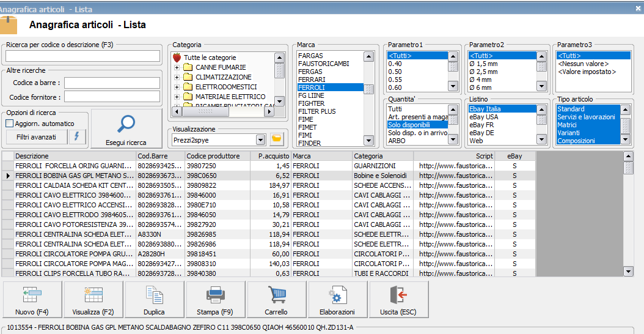Click the strawberry icon for Tutte le categorie
The image size is (644, 334).
(x=177, y=58)
